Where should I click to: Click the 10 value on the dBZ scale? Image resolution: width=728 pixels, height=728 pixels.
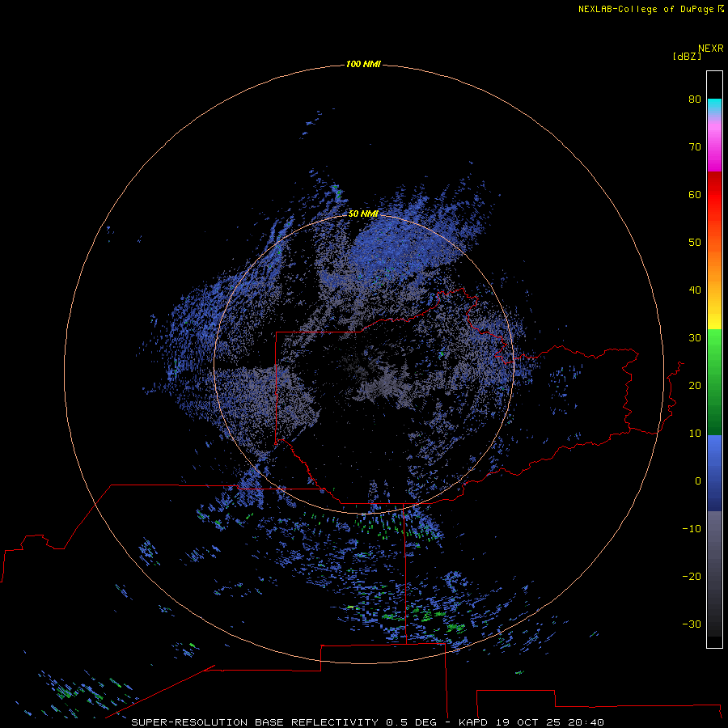click(x=695, y=434)
